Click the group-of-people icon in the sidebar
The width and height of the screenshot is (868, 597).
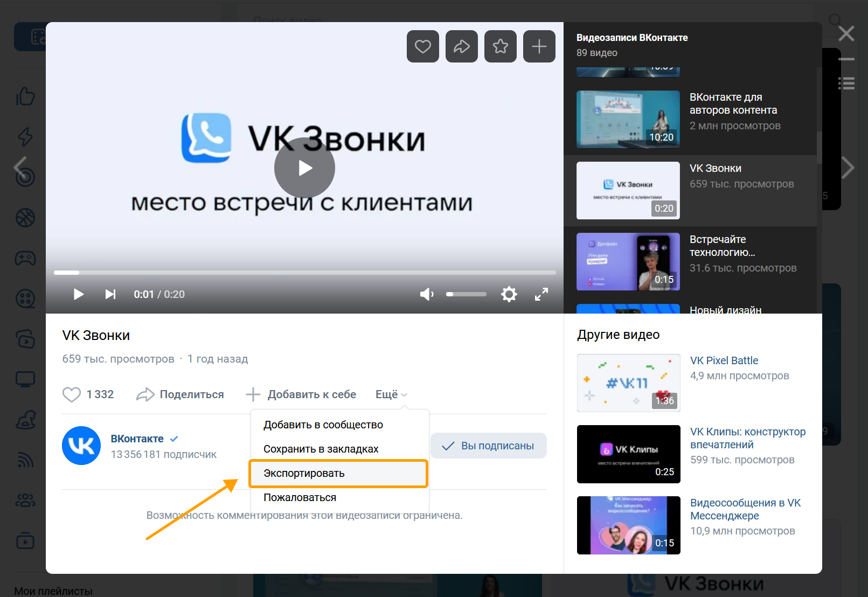click(25, 501)
